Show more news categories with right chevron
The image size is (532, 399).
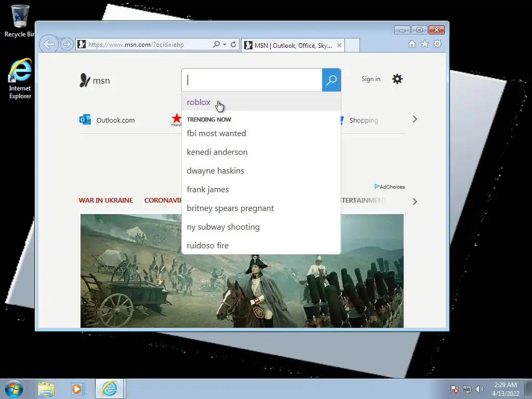point(415,202)
